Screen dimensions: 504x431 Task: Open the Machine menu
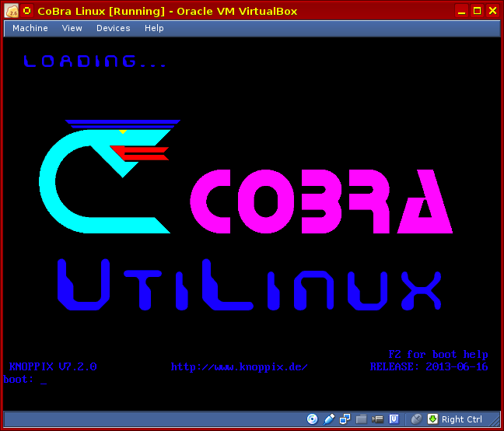30,28
